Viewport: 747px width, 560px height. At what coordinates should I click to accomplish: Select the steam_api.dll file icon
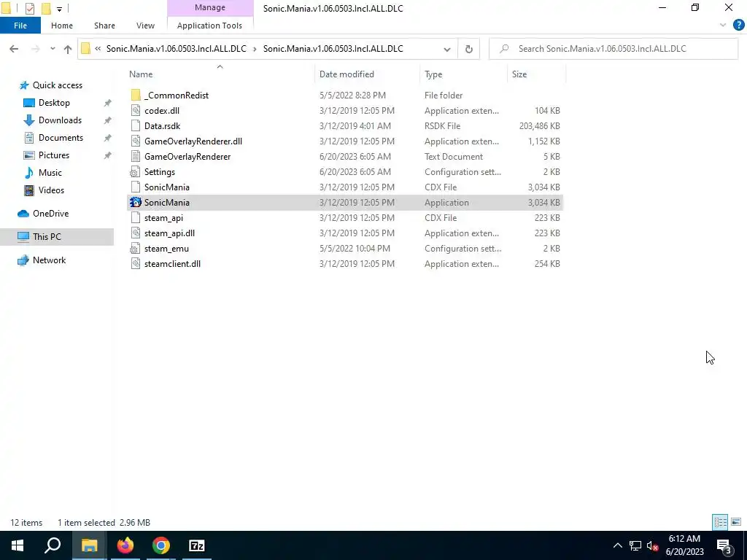coord(136,233)
